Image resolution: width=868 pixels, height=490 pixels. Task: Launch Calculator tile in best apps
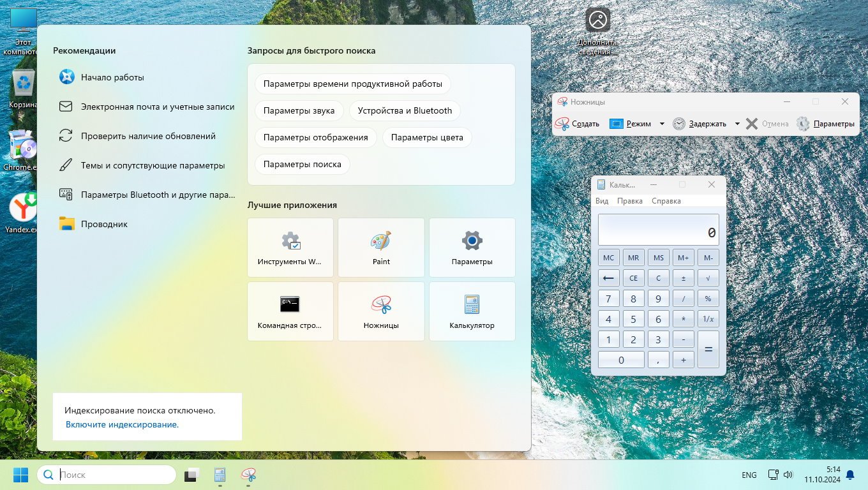(x=472, y=311)
